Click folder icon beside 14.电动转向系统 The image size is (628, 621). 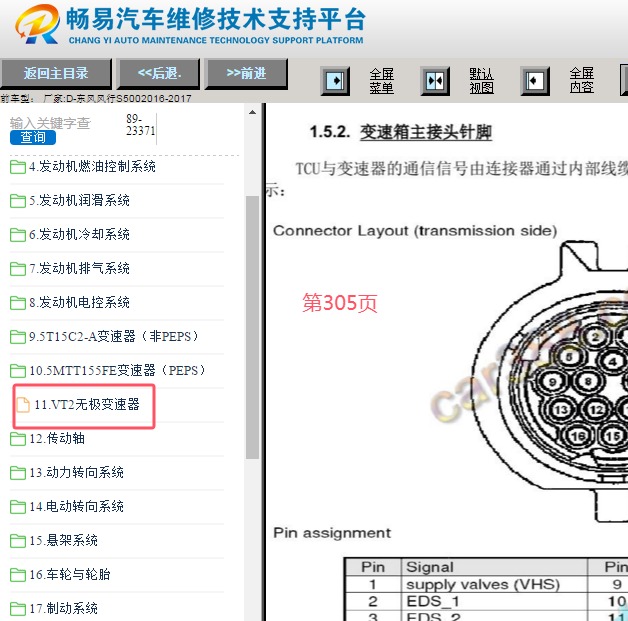[18, 507]
